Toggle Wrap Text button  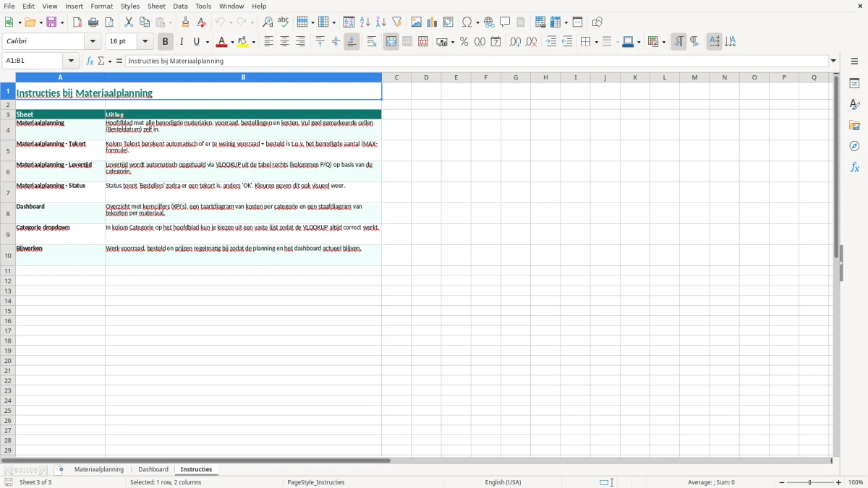coord(372,42)
